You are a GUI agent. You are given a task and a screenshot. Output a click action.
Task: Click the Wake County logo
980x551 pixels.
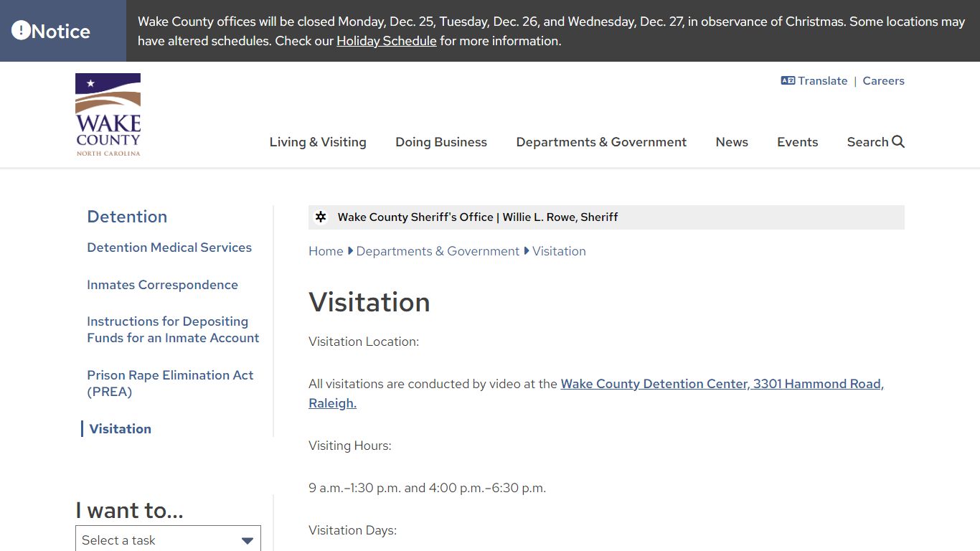click(108, 115)
